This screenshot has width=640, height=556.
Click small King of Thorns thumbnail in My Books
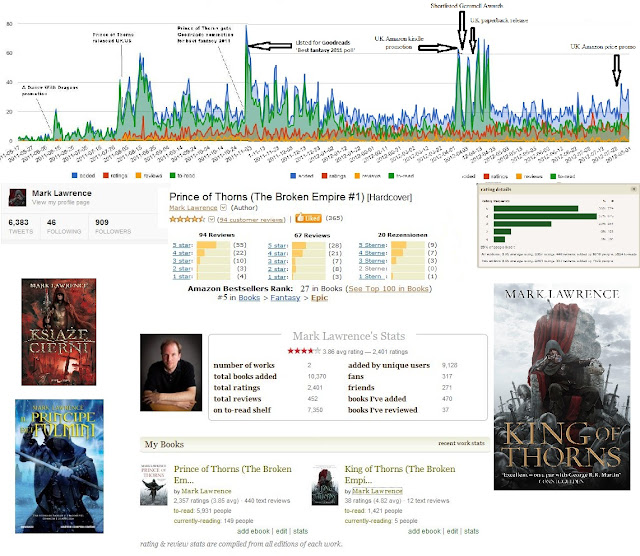pyautogui.click(x=325, y=485)
